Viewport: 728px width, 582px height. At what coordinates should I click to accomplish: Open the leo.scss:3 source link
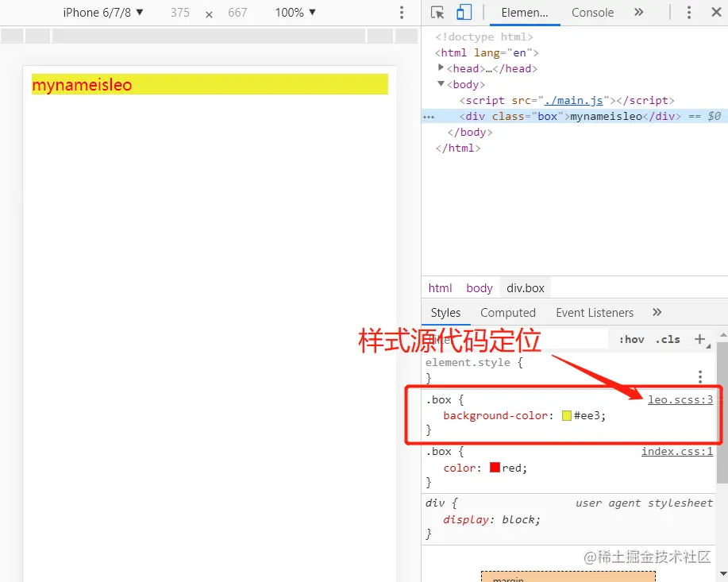(680, 399)
